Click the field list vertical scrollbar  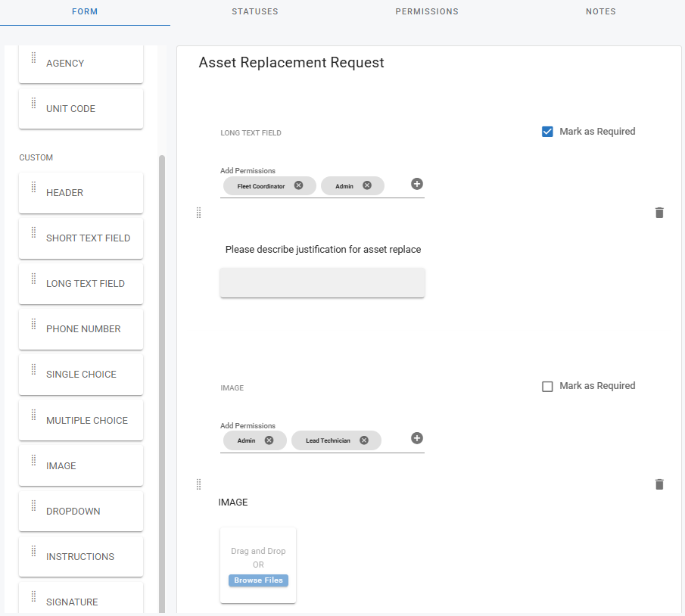pyautogui.click(x=162, y=378)
